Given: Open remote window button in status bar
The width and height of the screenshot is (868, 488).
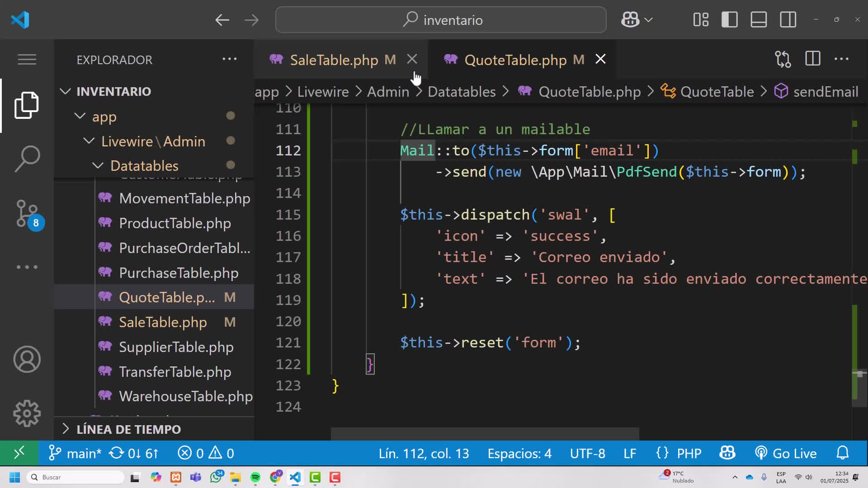Looking at the screenshot, I should (19, 453).
